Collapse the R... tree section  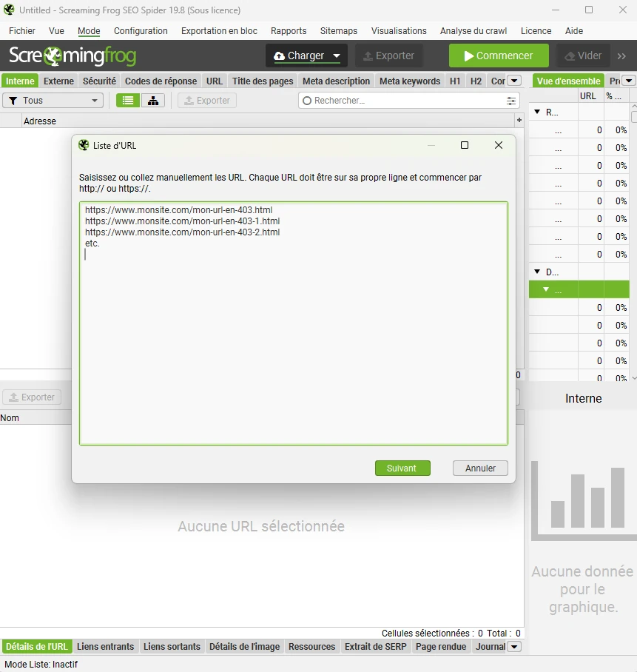pyautogui.click(x=537, y=112)
